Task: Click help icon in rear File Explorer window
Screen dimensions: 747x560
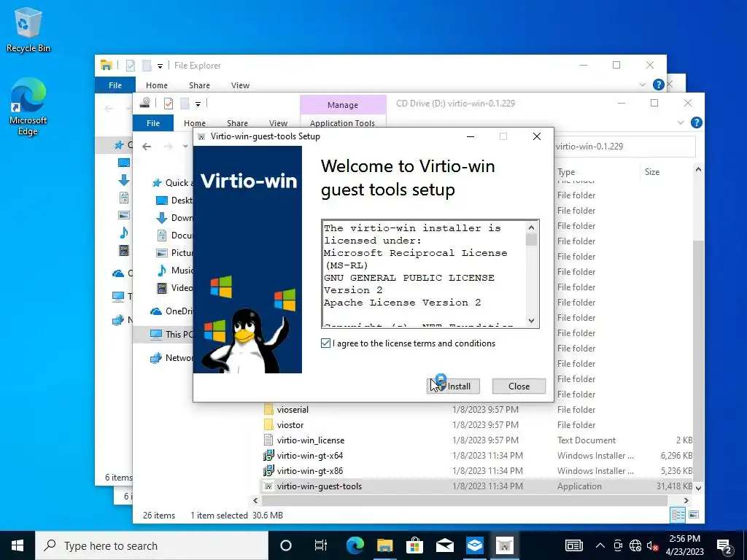Action: [x=659, y=85]
